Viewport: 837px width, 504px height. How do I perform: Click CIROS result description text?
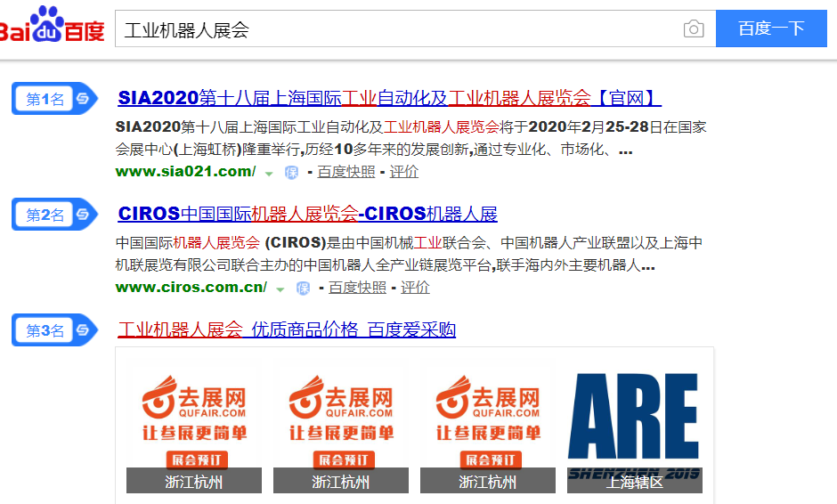[x=409, y=254]
